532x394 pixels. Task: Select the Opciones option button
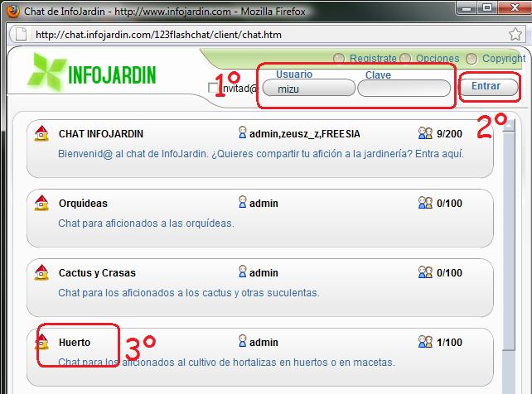pos(405,59)
